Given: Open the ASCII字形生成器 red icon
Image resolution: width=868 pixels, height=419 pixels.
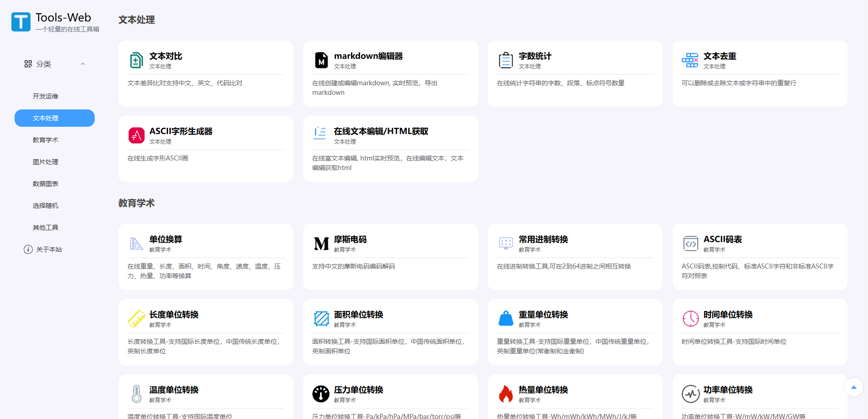Looking at the screenshot, I should pos(136,135).
